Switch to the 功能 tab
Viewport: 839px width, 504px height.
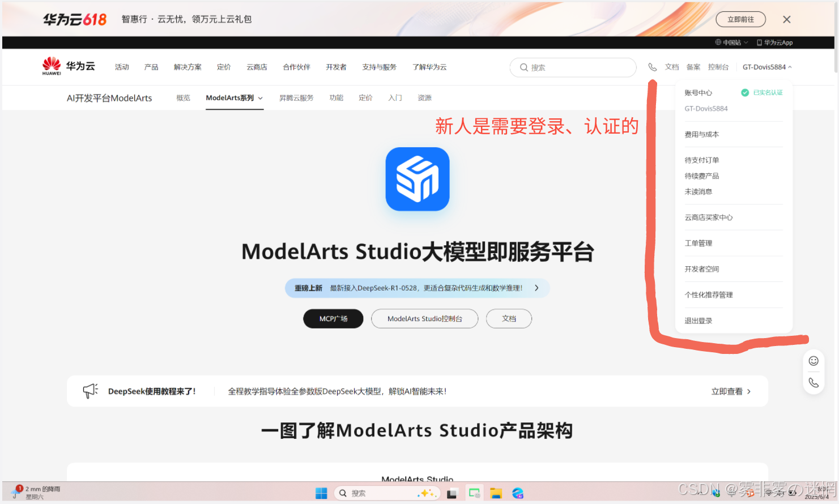[337, 98]
